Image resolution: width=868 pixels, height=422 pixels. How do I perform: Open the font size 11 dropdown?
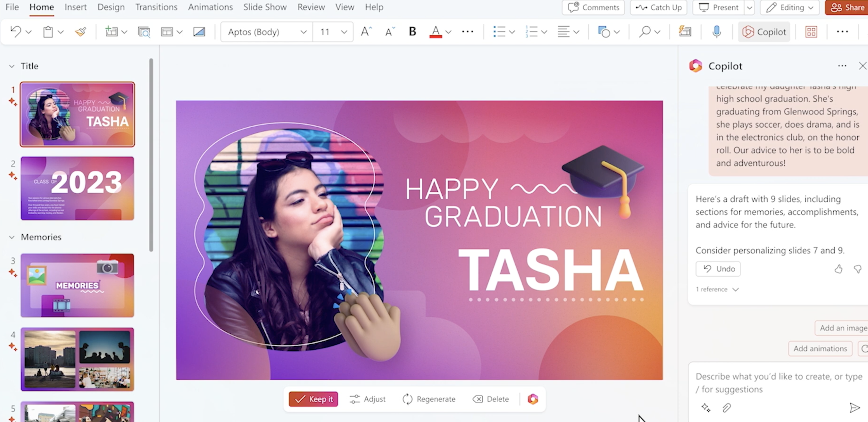(344, 32)
